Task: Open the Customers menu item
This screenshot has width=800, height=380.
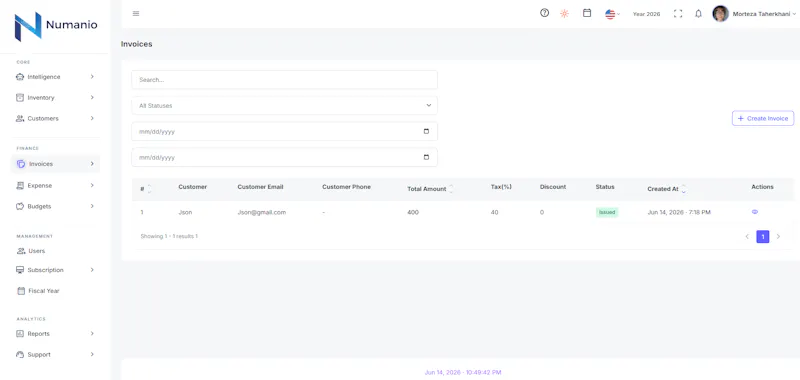Action: 55,118
